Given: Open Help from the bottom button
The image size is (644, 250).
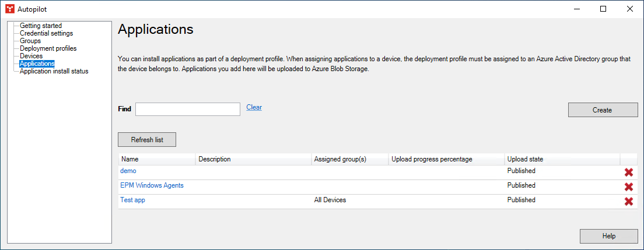Looking at the screenshot, I should pyautogui.click(x=608, y=236).
